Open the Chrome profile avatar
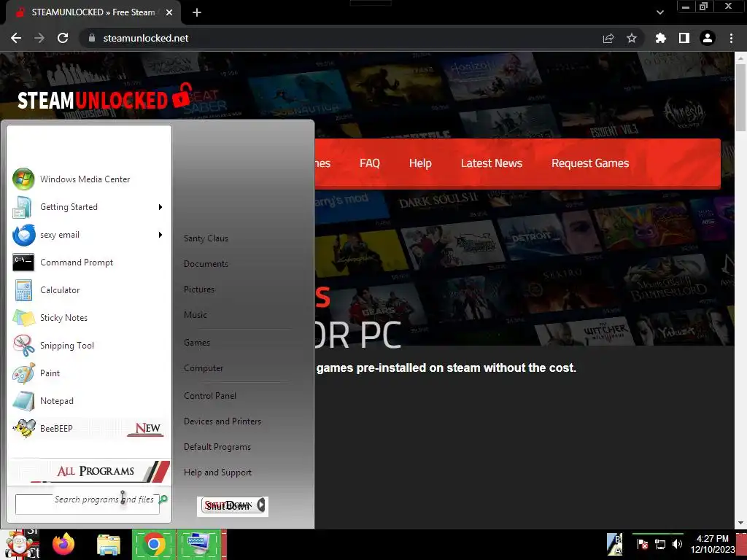Viewport: 747px width, 560px height. click(x=708, y=38)
